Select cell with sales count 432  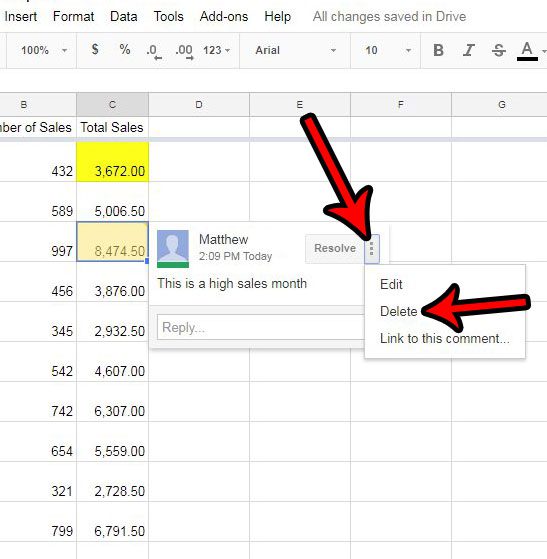coord(38,162)
